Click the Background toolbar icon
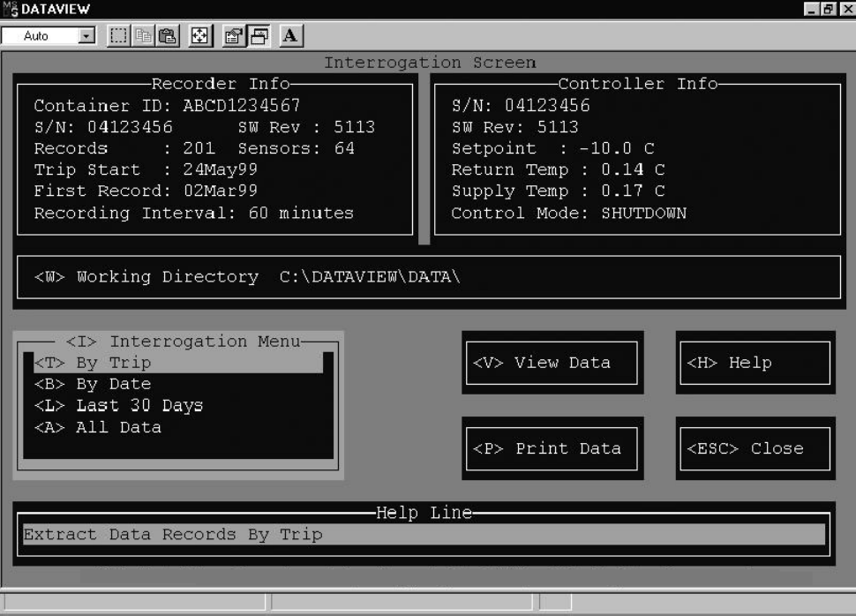 coord(259,36)
